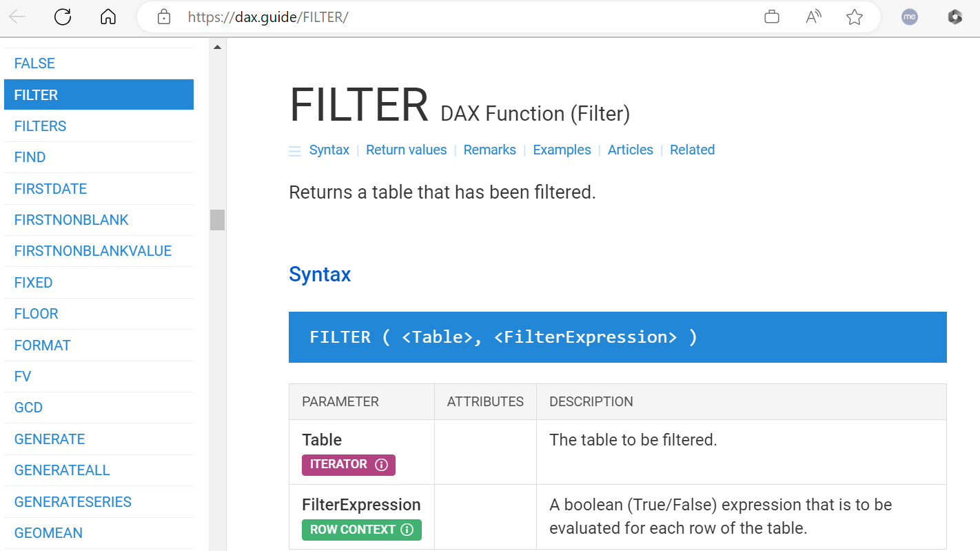Screen dimensions: 980x551
Task: Reload the current page
Action: [x=62, y=17]
